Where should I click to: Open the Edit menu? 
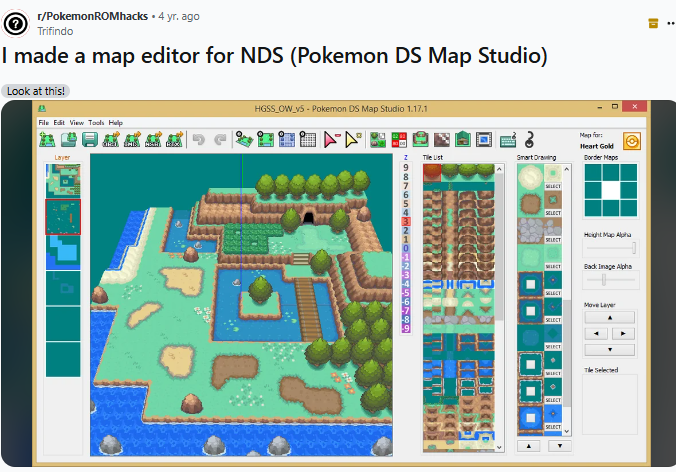[x=59, y=122]
